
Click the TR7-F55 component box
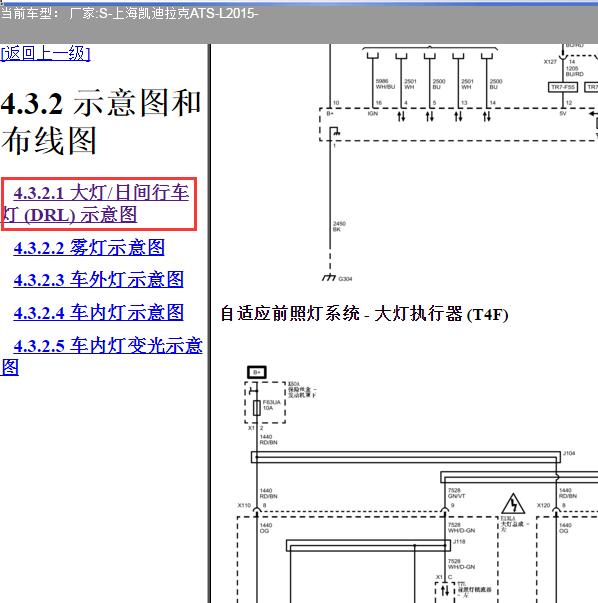pyautogui.click(x=563, y=87)
